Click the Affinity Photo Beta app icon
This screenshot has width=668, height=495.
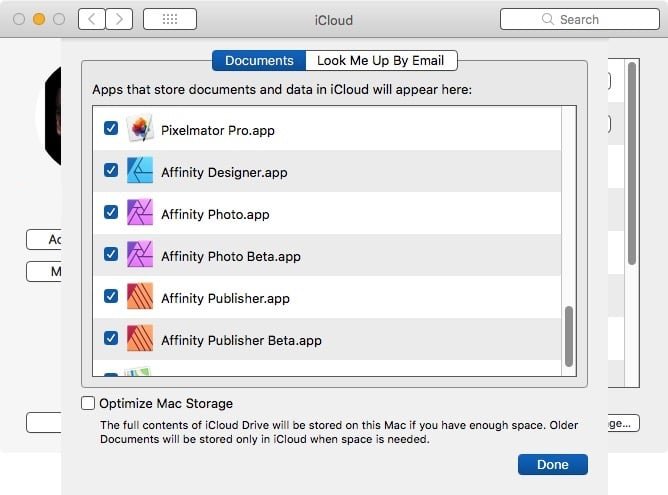[x=139, y=256]
